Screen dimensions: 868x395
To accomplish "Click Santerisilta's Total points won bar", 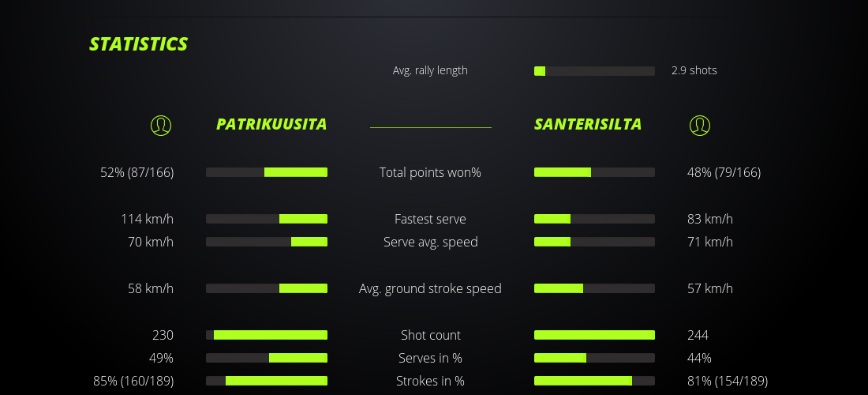I will click(x=594, y=172).
